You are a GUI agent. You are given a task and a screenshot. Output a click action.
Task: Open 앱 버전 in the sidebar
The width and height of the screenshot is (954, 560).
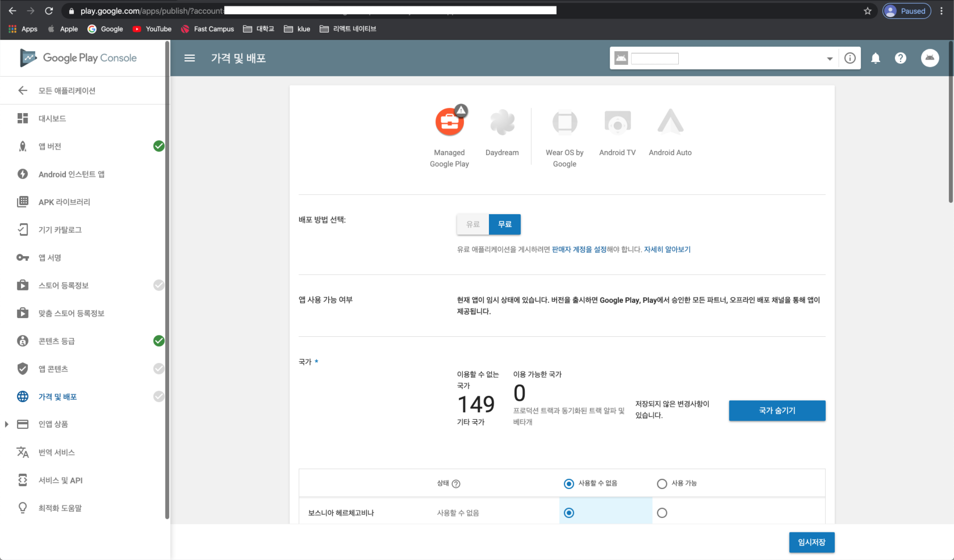pos(50,146)
